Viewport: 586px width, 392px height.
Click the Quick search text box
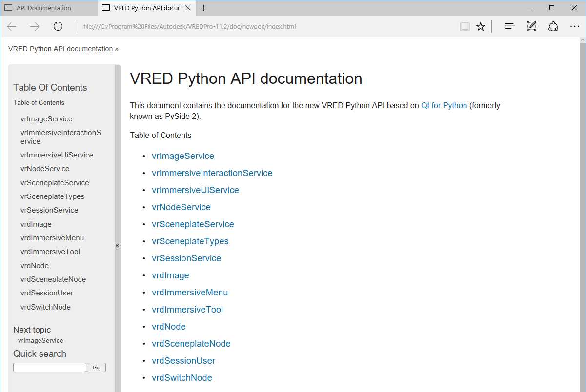coord(49,367)
